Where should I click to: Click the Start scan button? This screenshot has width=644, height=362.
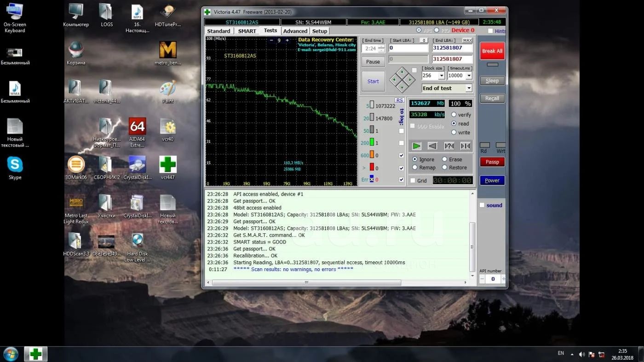coord(373,81)
